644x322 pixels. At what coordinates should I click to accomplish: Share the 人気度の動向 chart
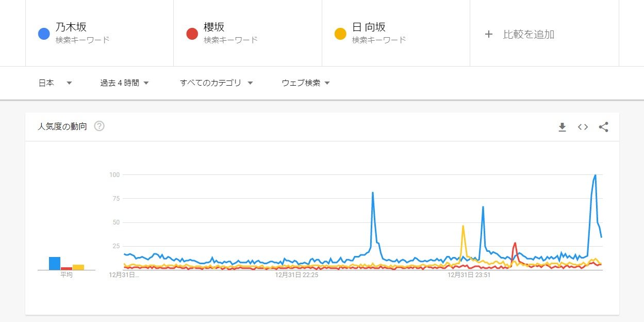tap(603, 127)
